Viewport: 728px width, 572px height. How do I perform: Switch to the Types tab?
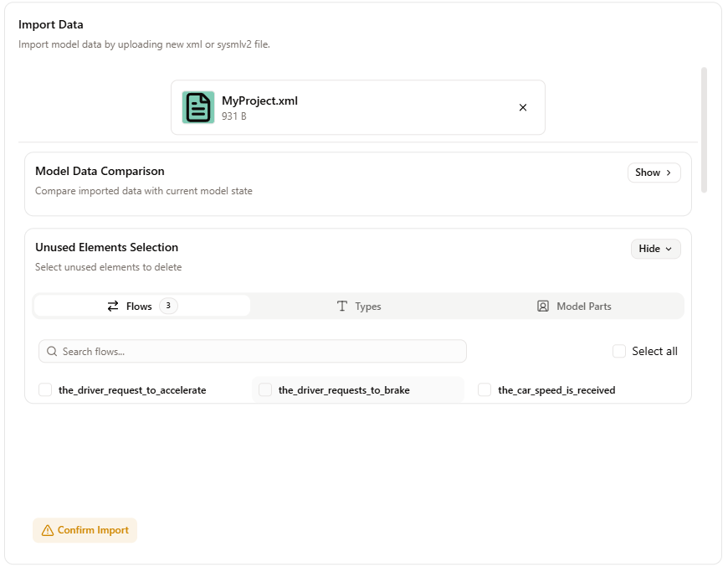point(359,307)
